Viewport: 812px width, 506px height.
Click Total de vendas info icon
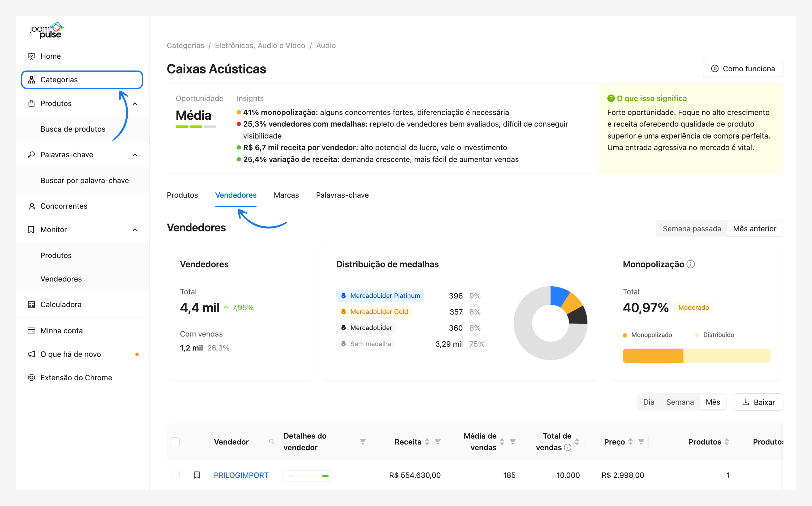point(568,447)
